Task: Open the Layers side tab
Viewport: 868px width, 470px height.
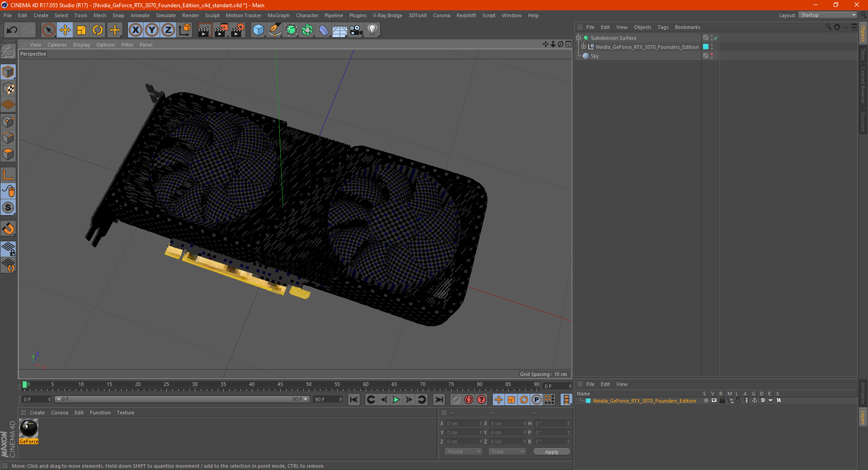Action: (863, 417)
